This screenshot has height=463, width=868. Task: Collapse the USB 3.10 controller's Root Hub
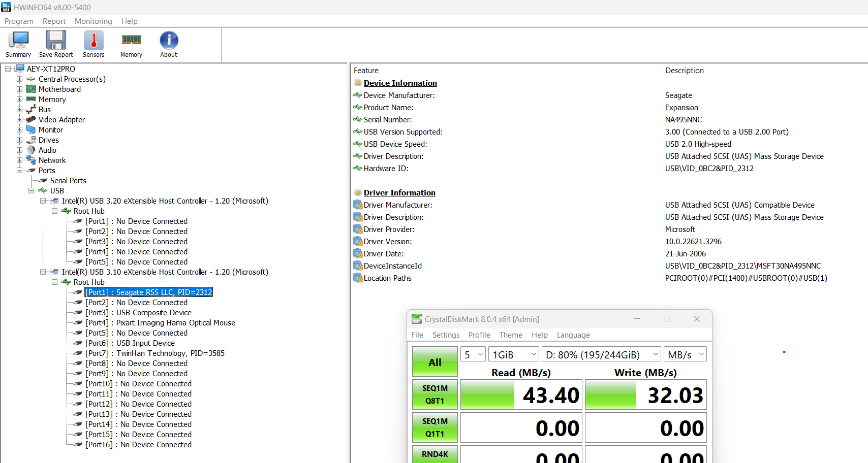point(54,282)
